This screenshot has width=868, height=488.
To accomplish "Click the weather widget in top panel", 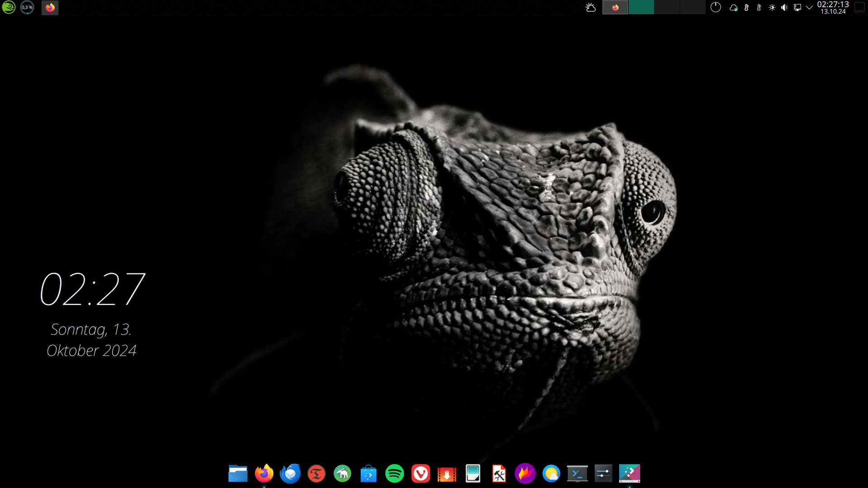I will 590,7.
